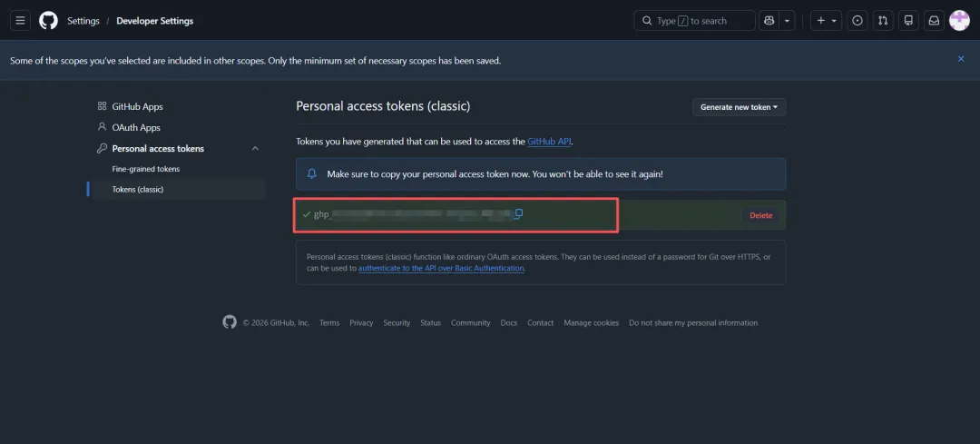Open footer Status link
Image resolution: width=980 pixels, height=444 pixels.
(431, 322)
